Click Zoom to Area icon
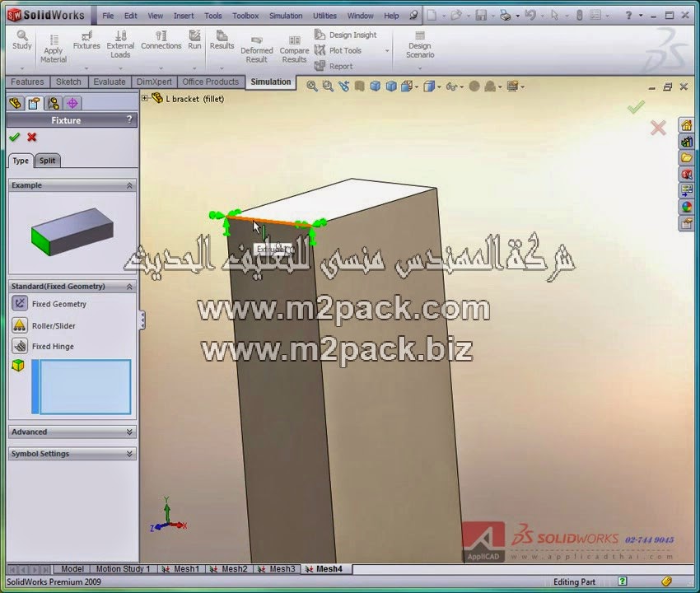700x593 pixels. click(328, 86)
